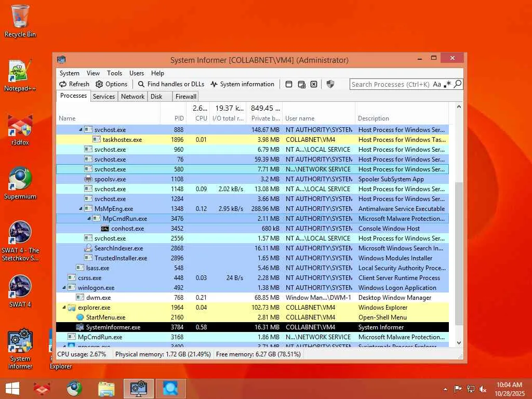Click the StartMenu.exe icon

[80, 317]
